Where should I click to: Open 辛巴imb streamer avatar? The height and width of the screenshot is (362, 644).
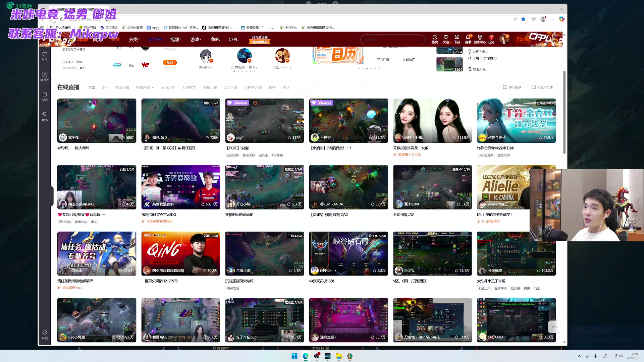coord(282,56)
